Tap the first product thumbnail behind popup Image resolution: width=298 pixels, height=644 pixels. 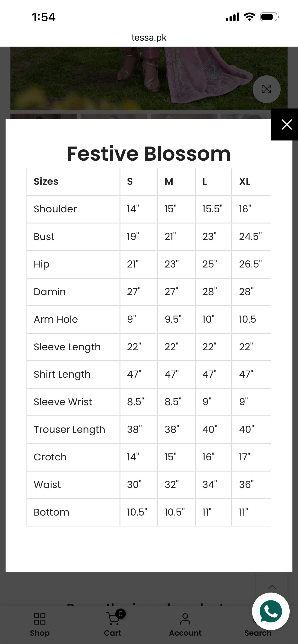pyautogui.click(x=44, y=116)
